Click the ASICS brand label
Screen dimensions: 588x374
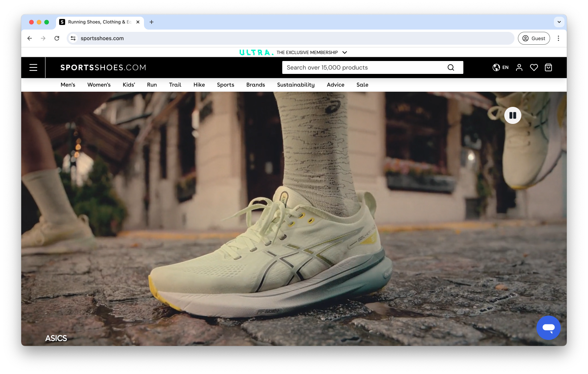click(56, 338)
